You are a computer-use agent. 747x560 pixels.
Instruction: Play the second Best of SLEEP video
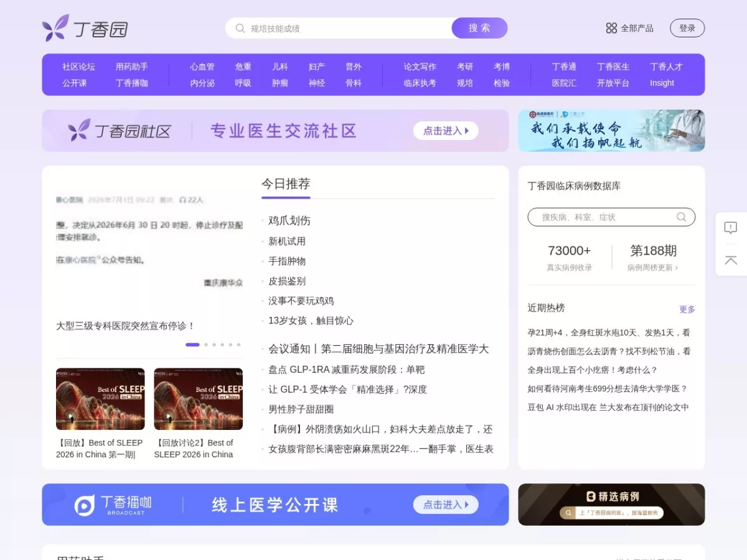pos(198,399)
